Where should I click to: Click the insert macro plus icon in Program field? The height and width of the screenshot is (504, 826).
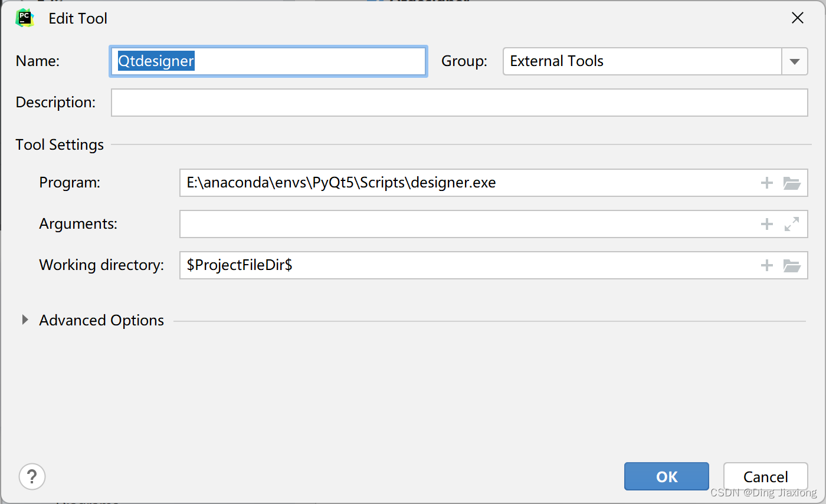coord(766,183)
